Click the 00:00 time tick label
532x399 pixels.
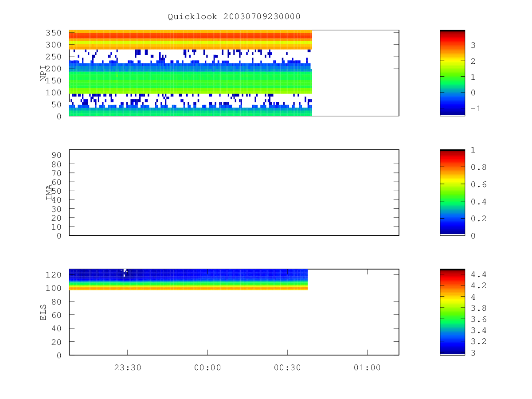pyautogui.click(x=207, y=368)
